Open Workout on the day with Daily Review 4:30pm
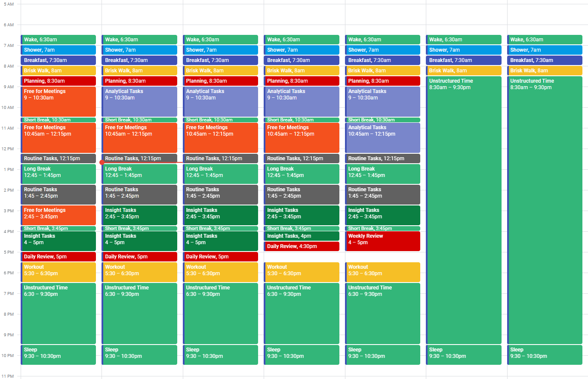Image resolution: width=588 pixels, height=379 pixels. 302,272
